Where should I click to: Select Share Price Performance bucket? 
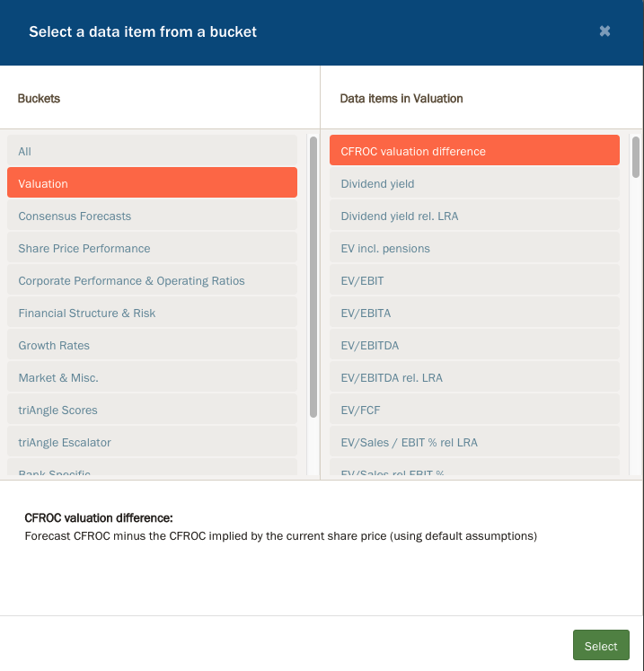point(152,248)
